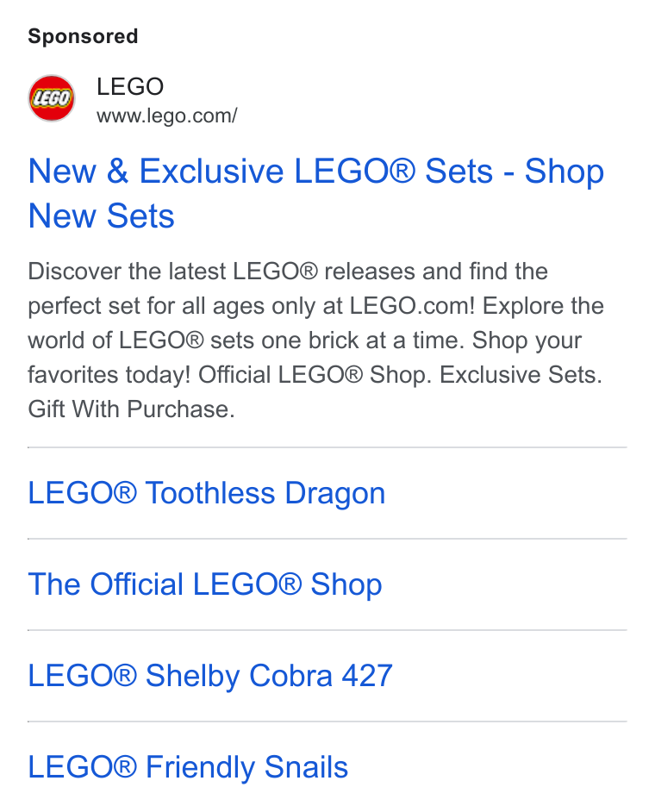Click divider between Toothless Dragon and Official Shop

pyautogui.click(x=327, y=539)
